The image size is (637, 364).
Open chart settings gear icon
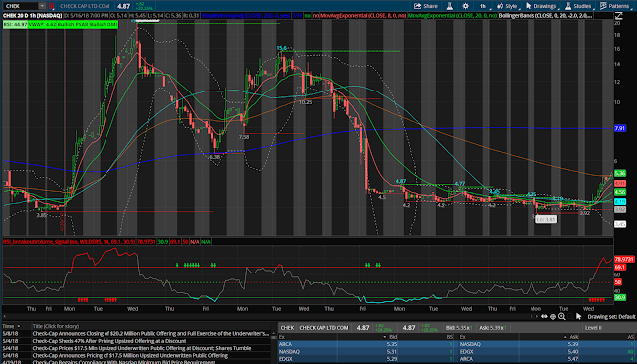click(x=465, y=6)
